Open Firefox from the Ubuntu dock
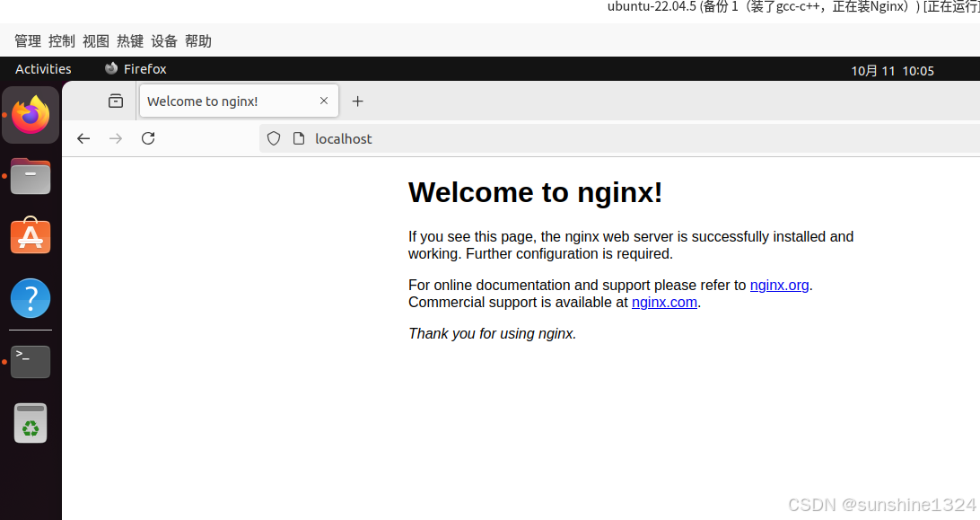980x520 pixels. point(31,115)
